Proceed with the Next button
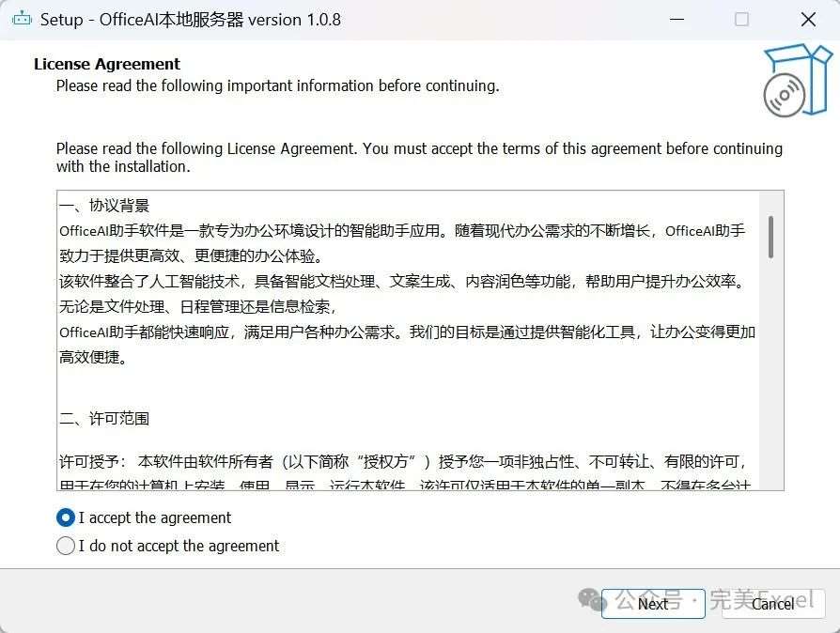840x633 pixels. point(653,604)
